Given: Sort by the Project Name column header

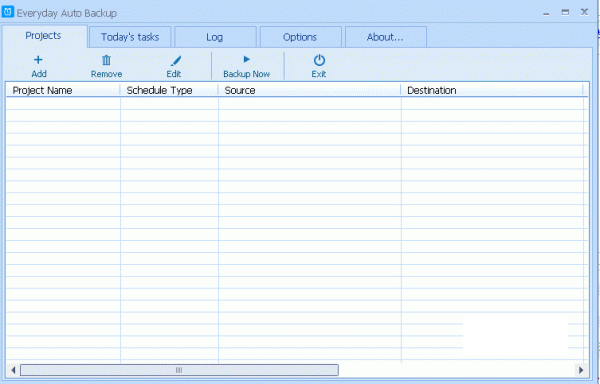Looking at the screenshot, I should (x=63, y=90).
